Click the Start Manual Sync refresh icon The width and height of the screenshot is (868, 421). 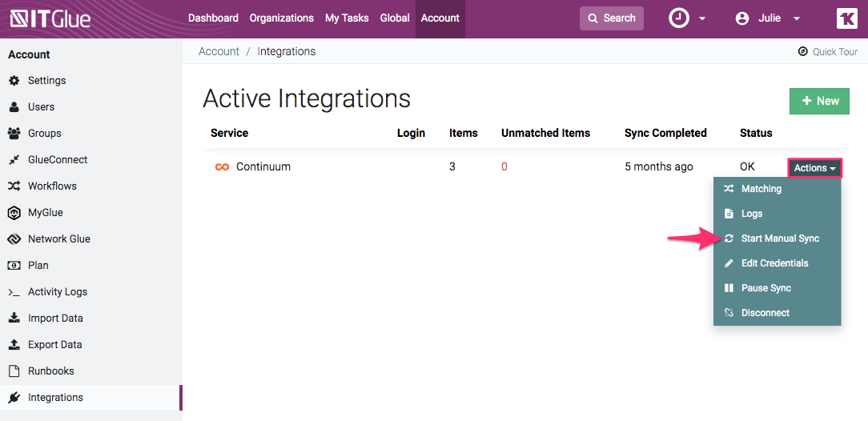729,239
